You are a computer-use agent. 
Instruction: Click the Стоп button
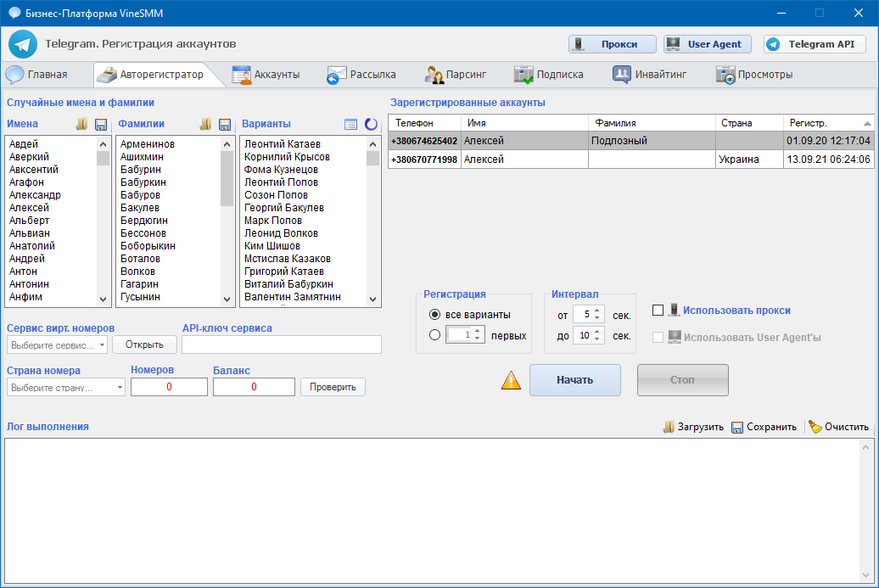[x=683, y=380]
